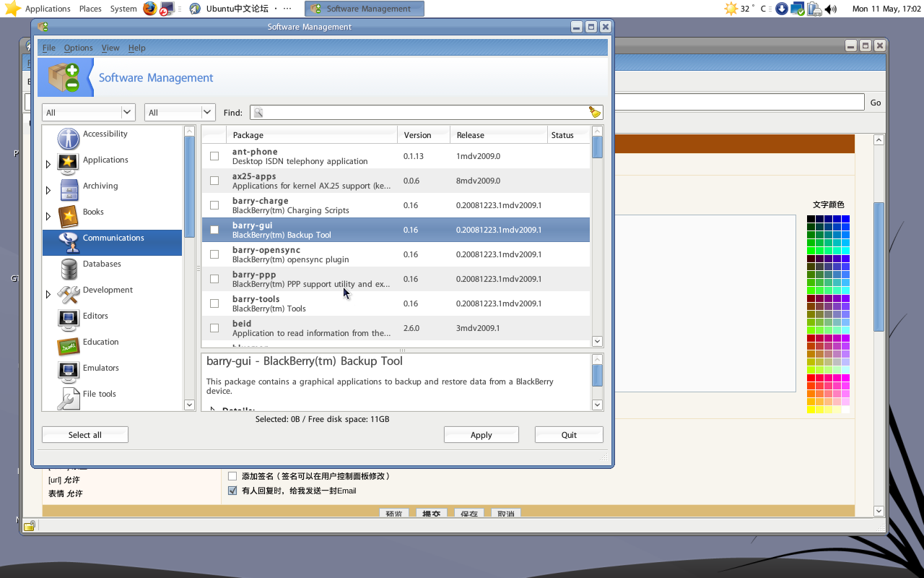Click the broom clear icon in Find field
Image resolution: width=924 pixels, height=578 pixels.
595,112
